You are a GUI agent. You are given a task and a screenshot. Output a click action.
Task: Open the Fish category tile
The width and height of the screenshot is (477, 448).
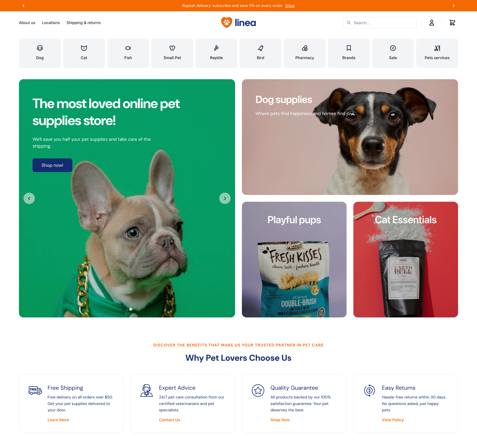128,53
